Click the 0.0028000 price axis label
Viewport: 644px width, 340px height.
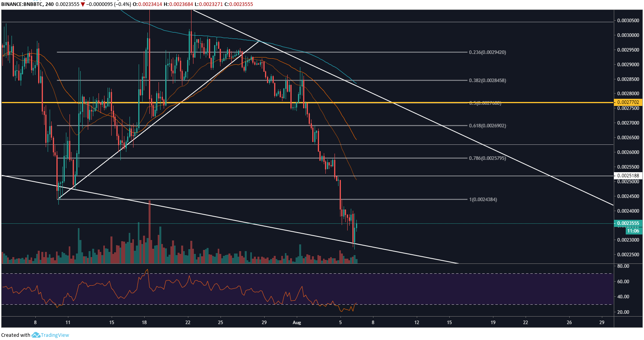628,94
